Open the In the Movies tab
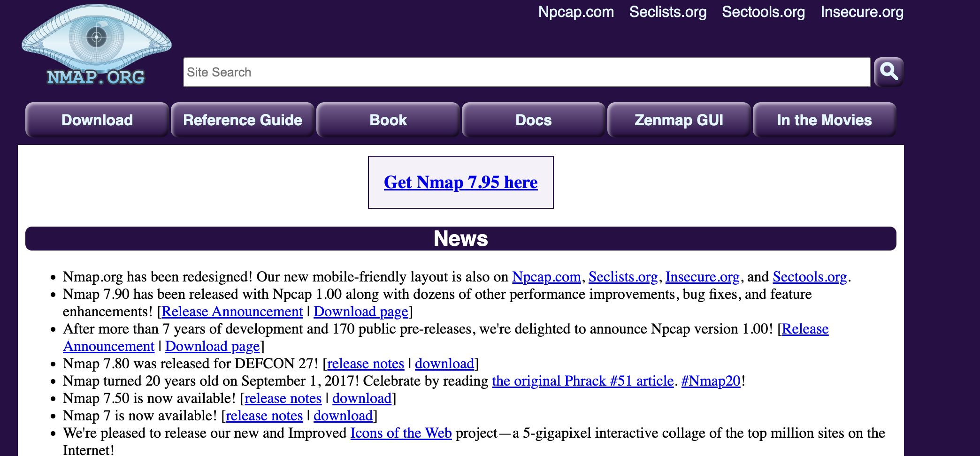This screenshot has width=980, height=456. [x=825, y=120]
